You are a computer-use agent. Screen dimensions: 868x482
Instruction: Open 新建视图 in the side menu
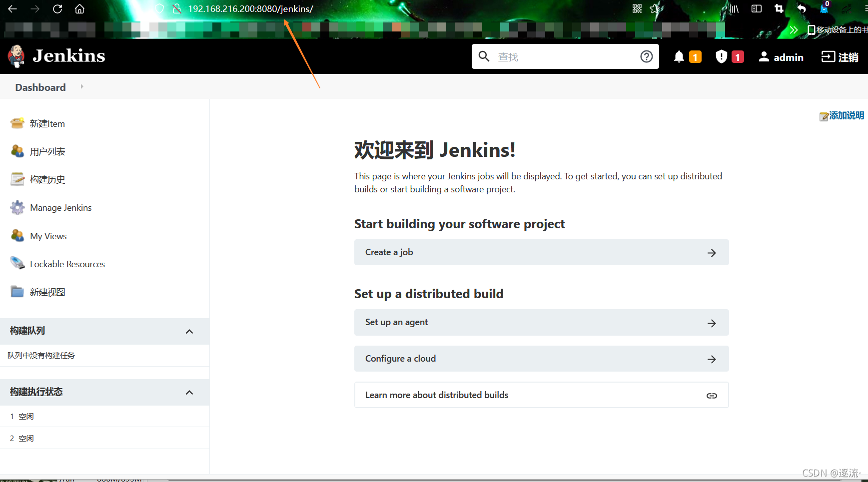coord(47,292)
